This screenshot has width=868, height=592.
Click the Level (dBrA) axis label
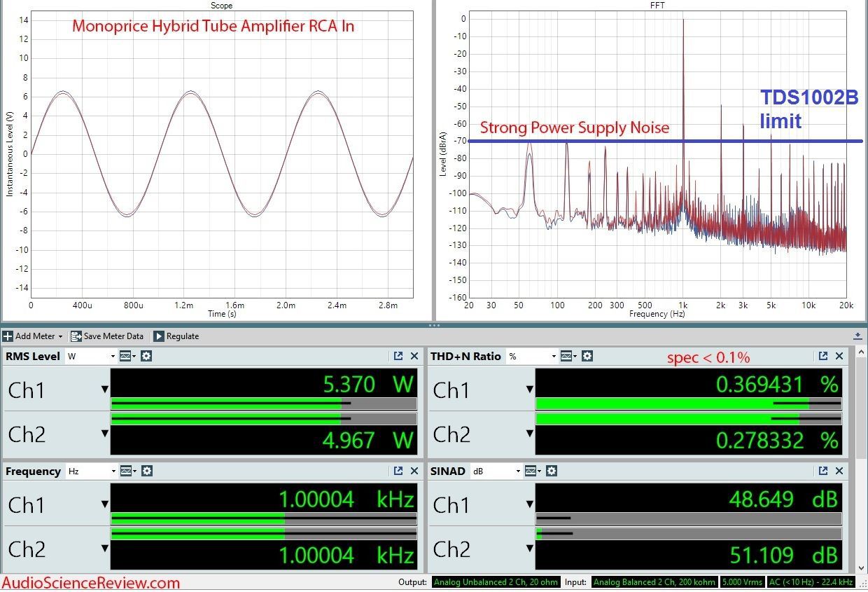[444, 153]
